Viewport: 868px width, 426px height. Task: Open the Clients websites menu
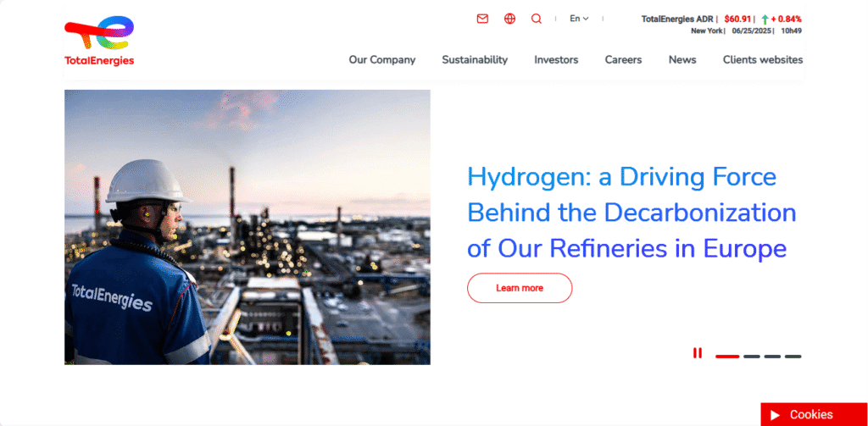click(x=763, y=60)
